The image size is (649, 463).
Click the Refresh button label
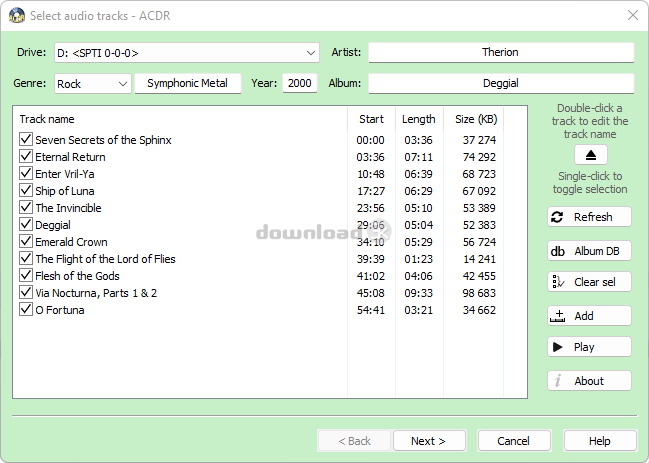pyautogui.click(x=593, y=217)
